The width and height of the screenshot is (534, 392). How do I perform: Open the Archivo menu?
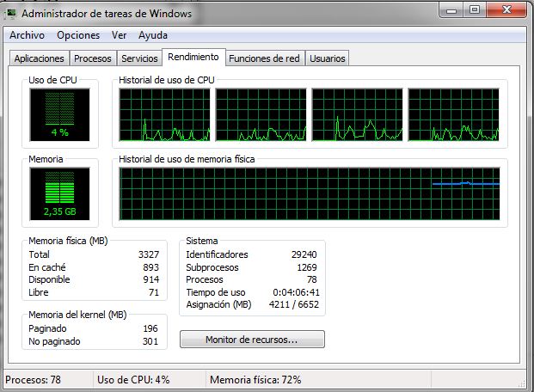point(27,35)
